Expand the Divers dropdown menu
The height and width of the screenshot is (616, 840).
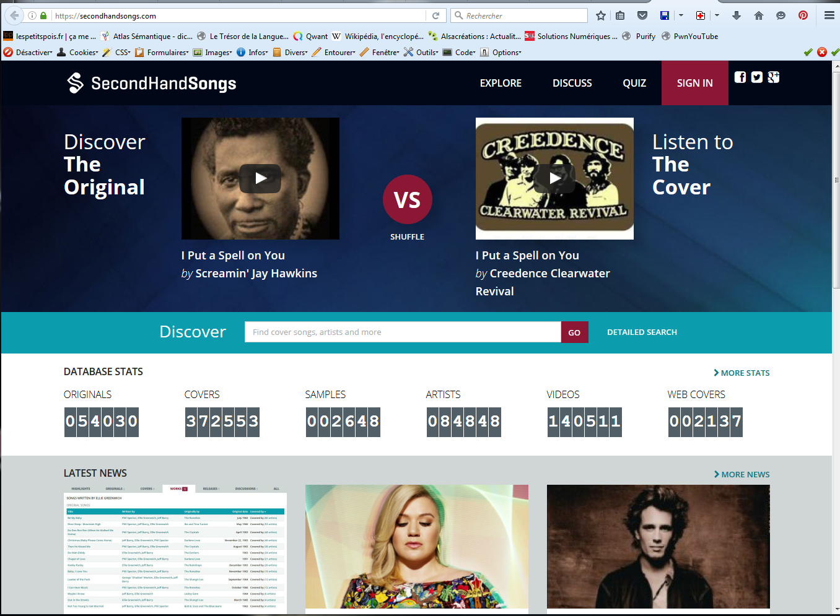pyautogui.click(x=290, y=53)
